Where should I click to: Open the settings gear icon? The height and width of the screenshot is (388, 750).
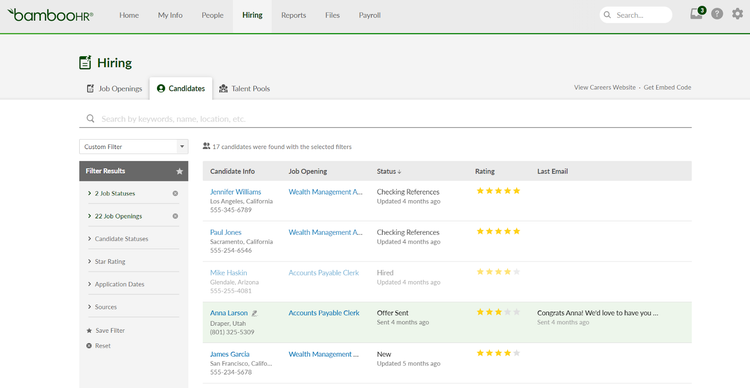coord(738,14)
